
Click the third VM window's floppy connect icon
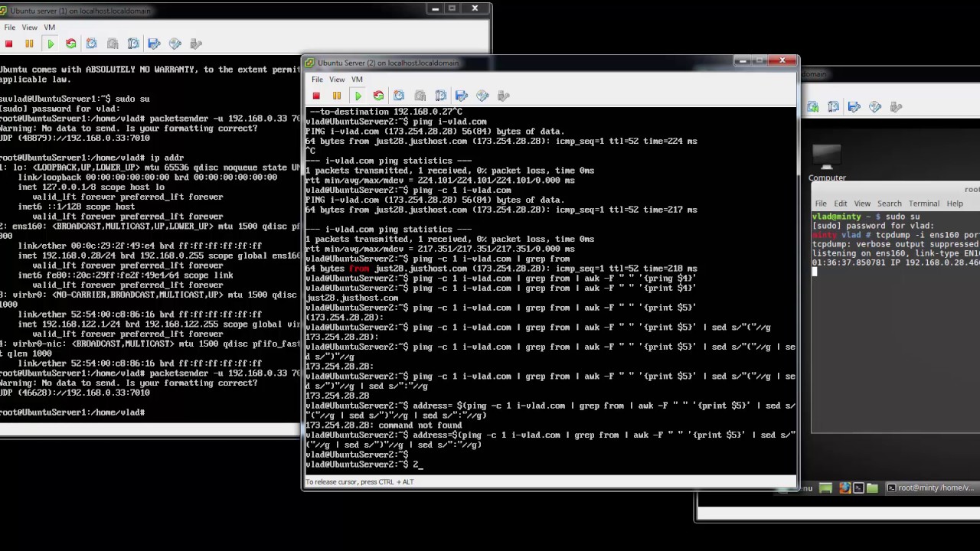pos(854,107)
